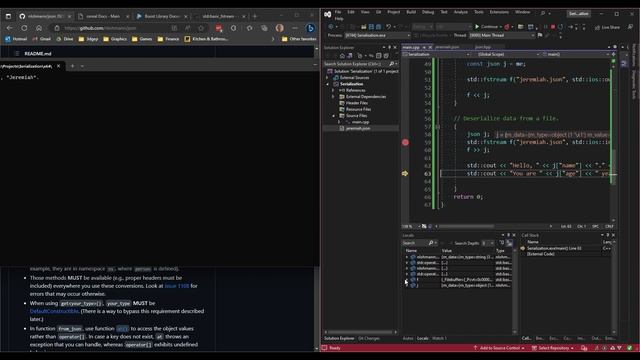This screenshot has width=640, height=360.
Task: Select Resource Files folder in Solution Explorer
Action: (358, 109)
